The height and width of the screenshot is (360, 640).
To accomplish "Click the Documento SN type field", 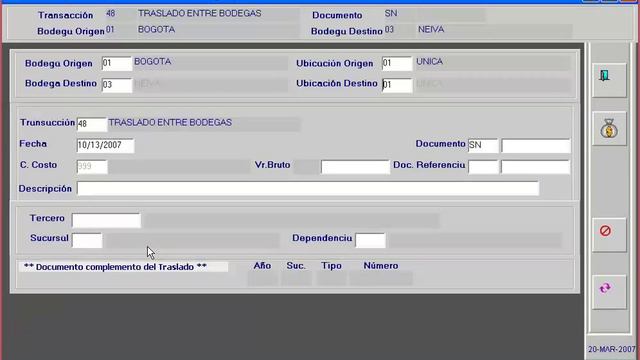I will (x=483, y=146).
